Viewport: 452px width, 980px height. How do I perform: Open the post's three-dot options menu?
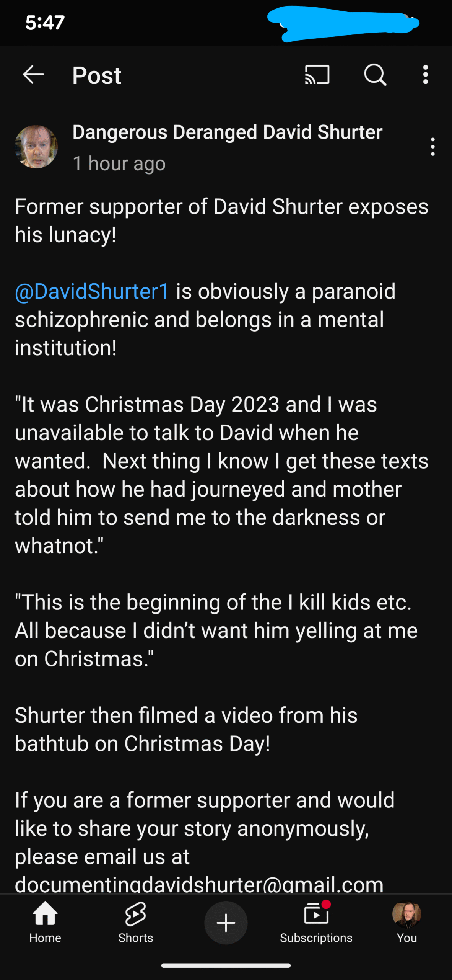pos(432,147)
